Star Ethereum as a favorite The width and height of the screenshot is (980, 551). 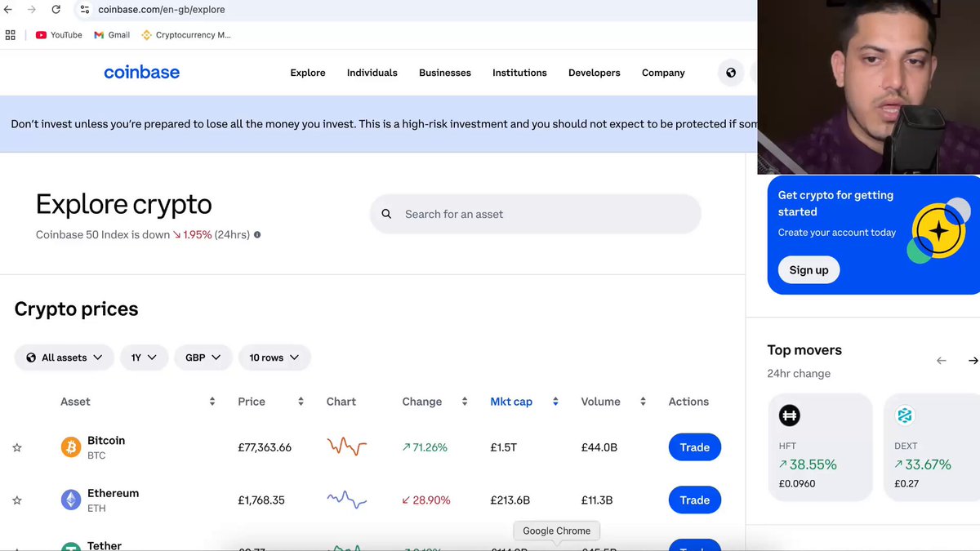coord(16,500)
